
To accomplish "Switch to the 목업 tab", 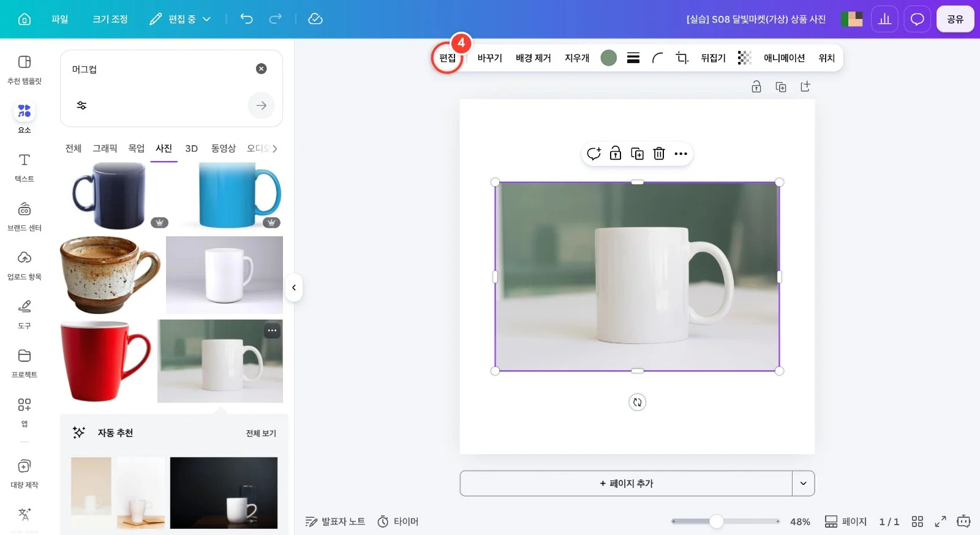I will [x=137, y=148].
